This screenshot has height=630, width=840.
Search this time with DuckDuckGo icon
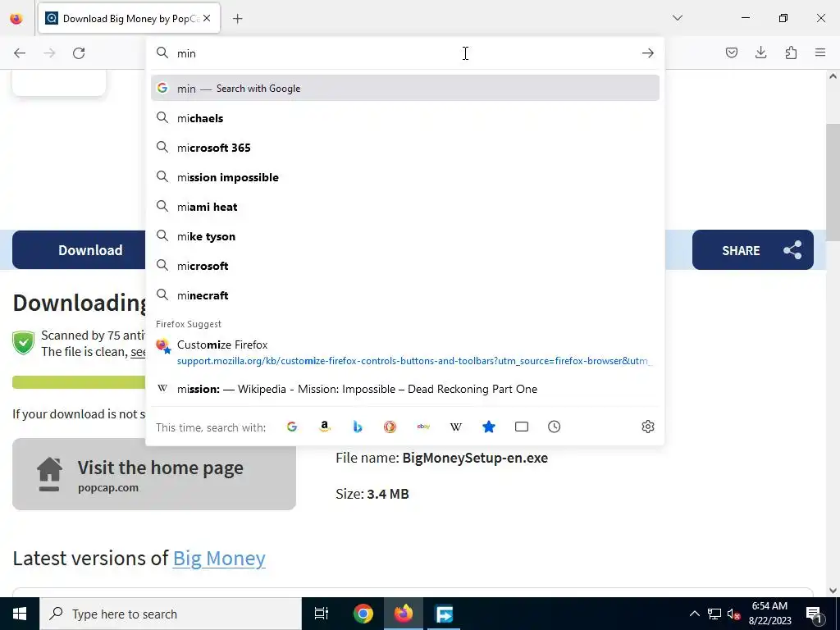pyautogui.click(x=390, y=427)
